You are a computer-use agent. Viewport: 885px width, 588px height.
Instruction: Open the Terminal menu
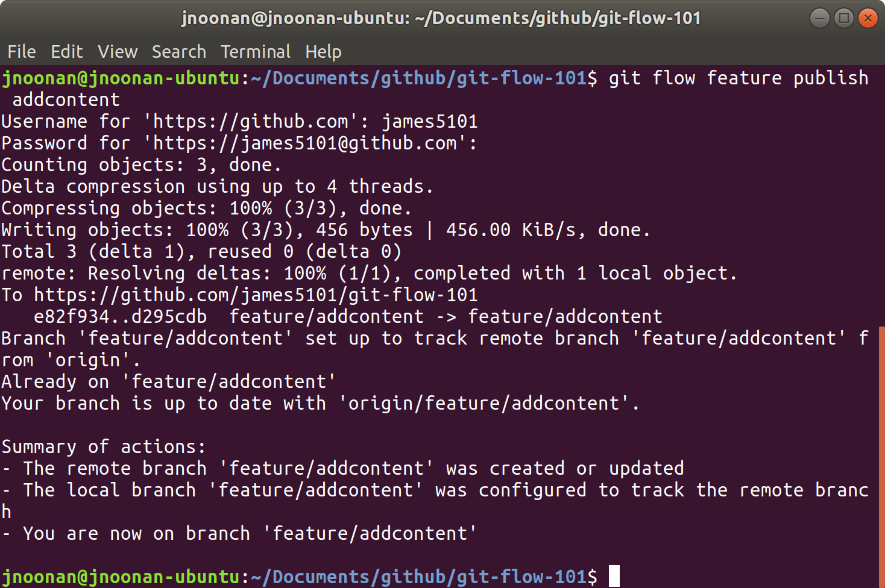tap(255, 52)
